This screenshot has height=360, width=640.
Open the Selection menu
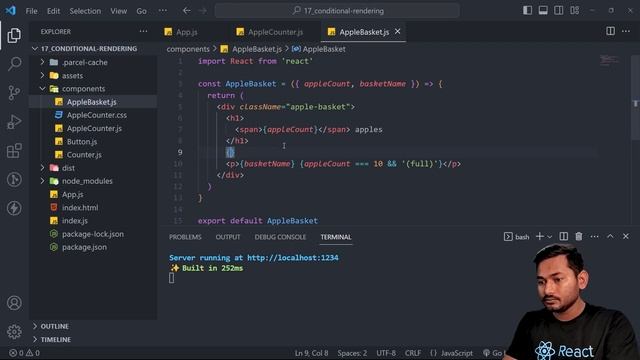tap(85, 11)
